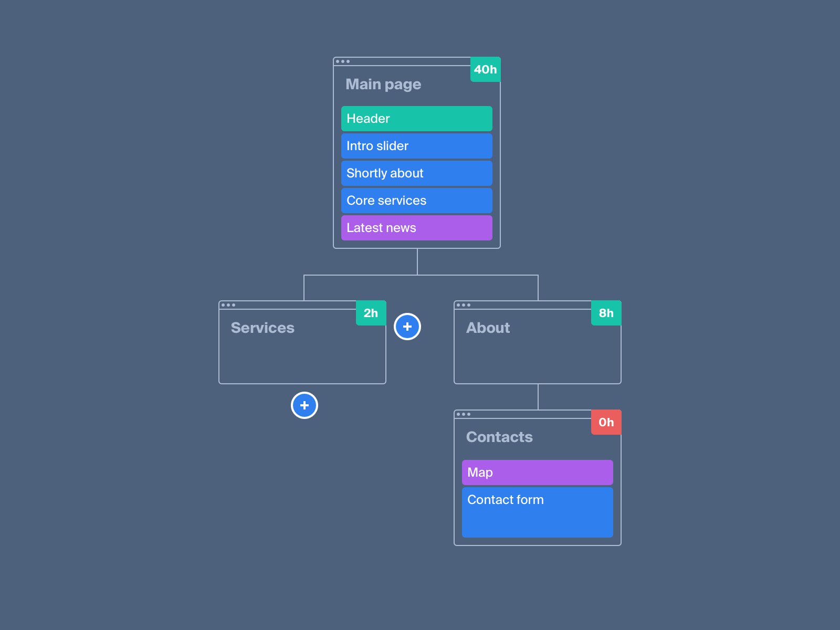Click the 40h estimate badge
This screenshot has height=630, width=840.
tap(486, 69)
